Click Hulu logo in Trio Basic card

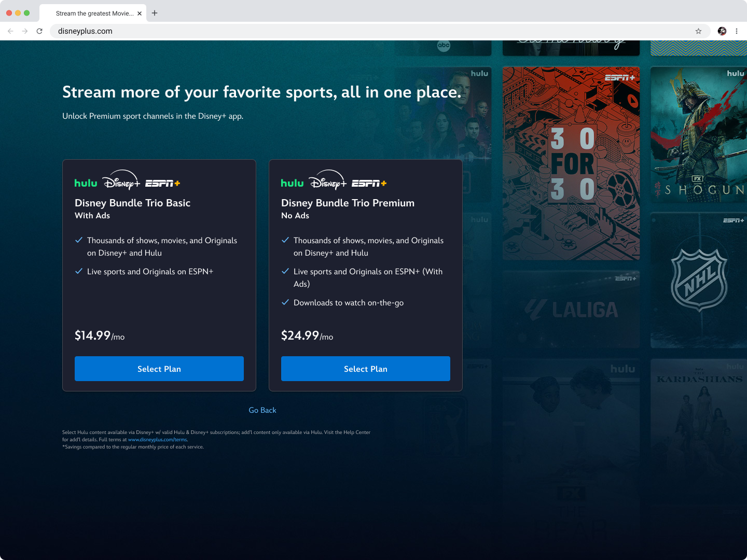(86, 183)
